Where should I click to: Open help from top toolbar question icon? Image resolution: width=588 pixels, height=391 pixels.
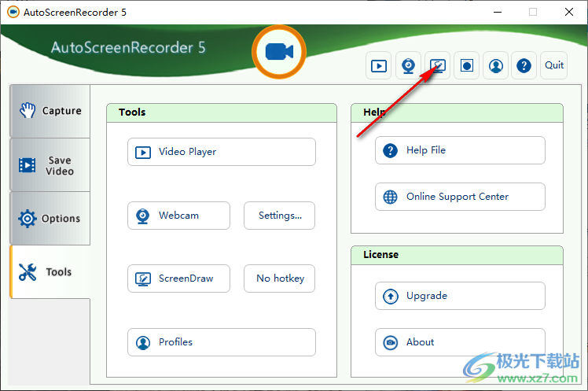524,65
